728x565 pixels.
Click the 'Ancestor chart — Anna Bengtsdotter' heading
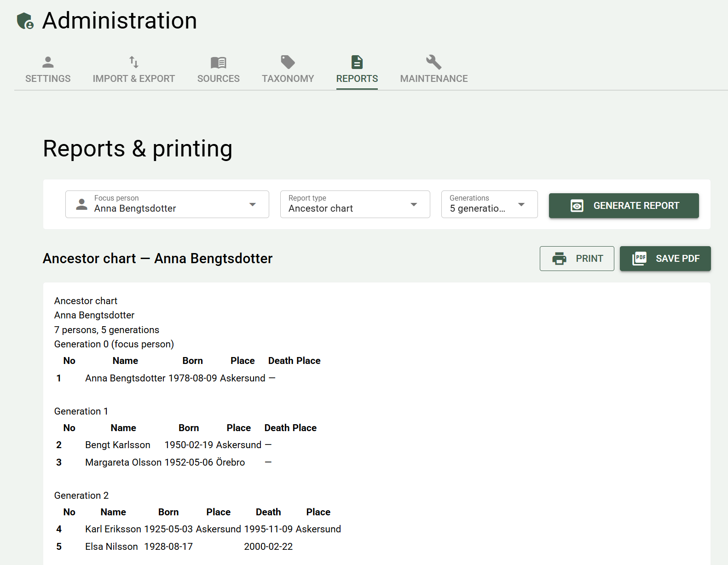pyautogui.click(x=158, y=259)
